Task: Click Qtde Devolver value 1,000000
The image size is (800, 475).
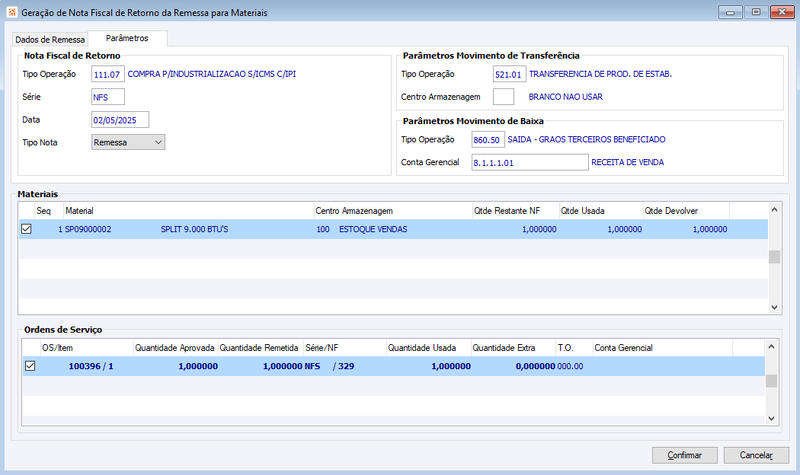Action: point(710,230)
